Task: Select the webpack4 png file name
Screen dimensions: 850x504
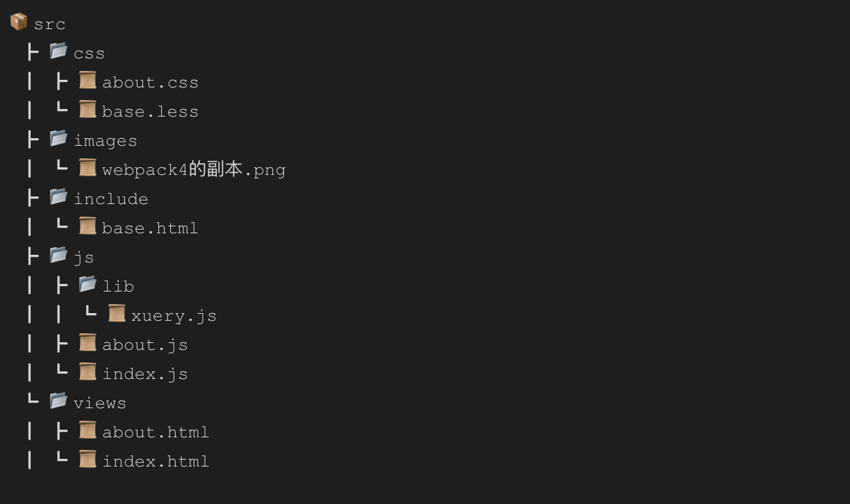Action: pos(194,170)
